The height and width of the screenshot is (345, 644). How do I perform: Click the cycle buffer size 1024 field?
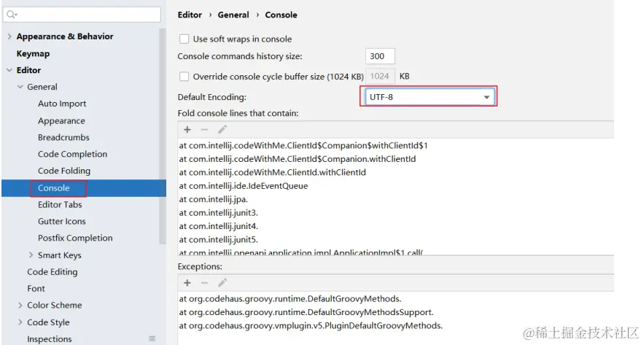pyautogui.click(x=380, y=77)
